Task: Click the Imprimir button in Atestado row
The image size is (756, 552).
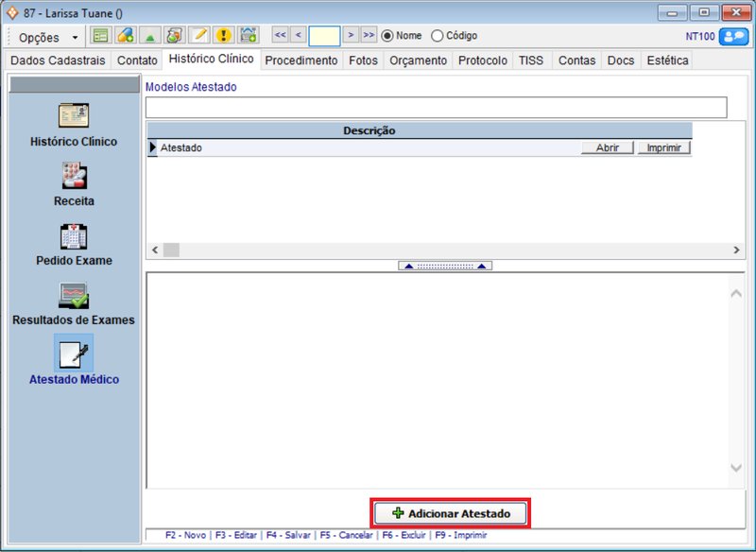Action: pos(663,147)
